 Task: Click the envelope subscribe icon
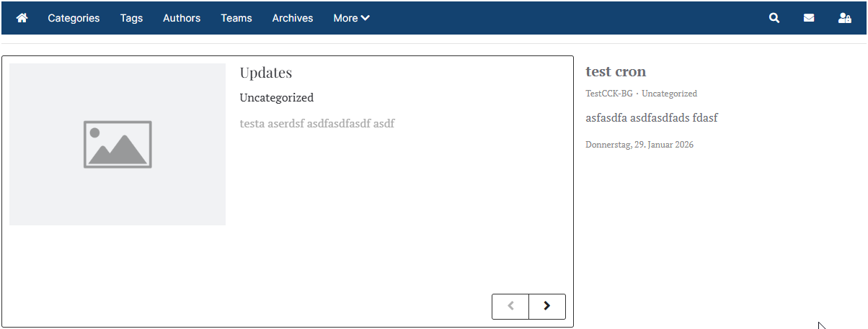(x=809, y=18)
